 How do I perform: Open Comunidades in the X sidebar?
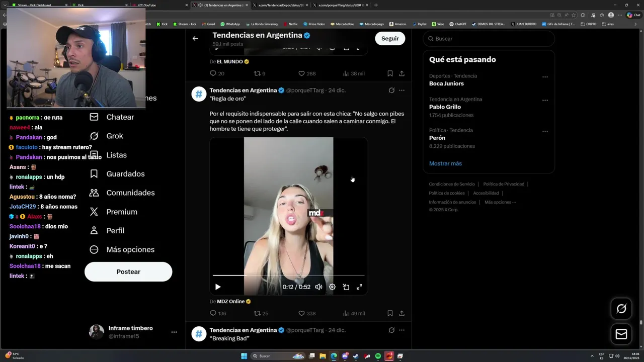[x=122, y=193]
